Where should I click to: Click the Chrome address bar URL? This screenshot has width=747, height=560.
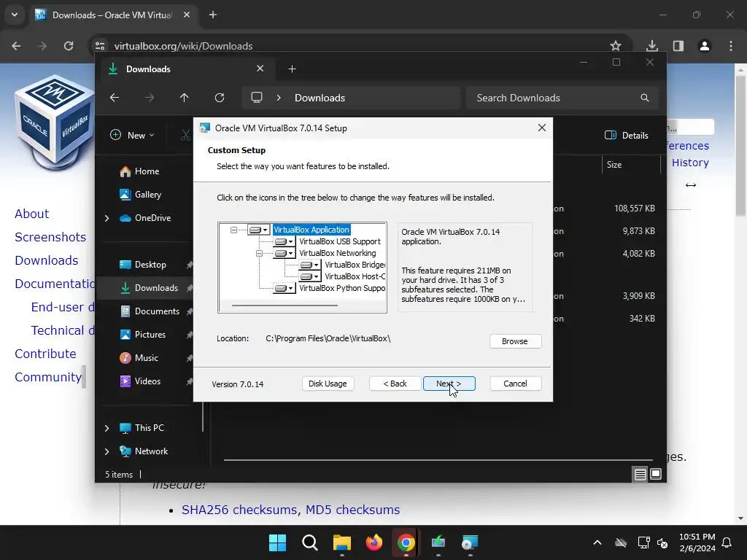[183, 46]
